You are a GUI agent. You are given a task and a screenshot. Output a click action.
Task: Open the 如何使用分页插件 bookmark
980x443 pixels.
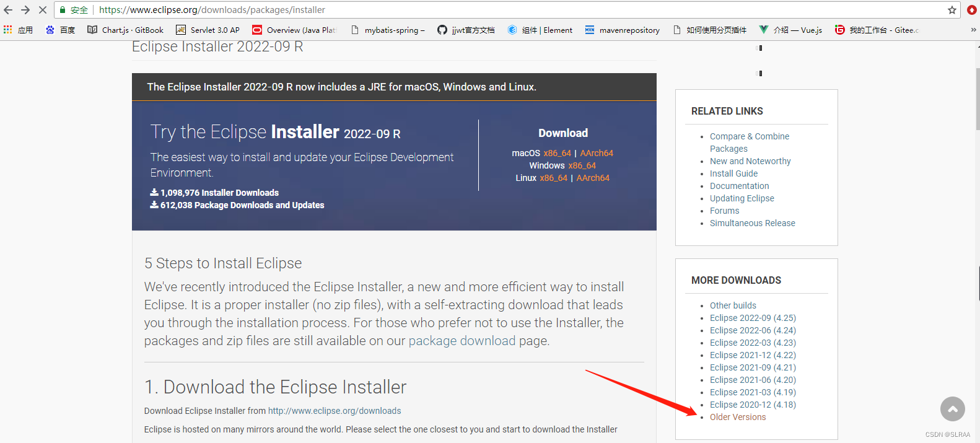point(709,30)
